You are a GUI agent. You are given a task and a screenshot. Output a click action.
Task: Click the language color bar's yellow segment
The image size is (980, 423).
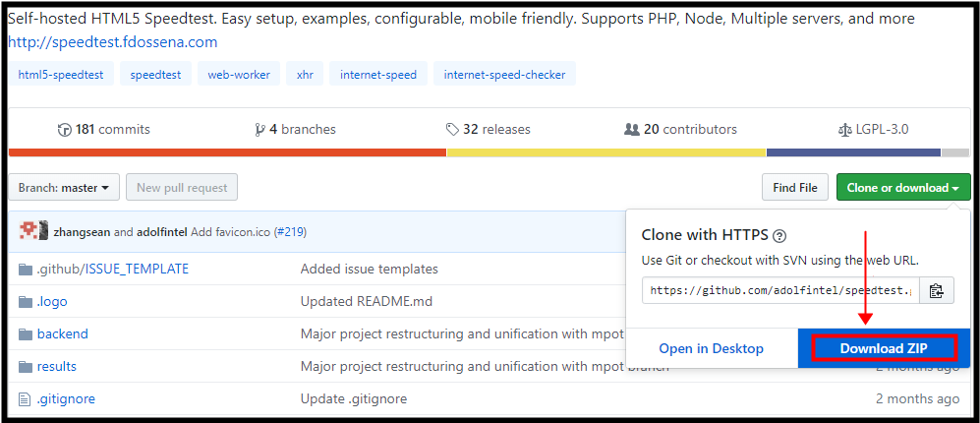point(605,152)
